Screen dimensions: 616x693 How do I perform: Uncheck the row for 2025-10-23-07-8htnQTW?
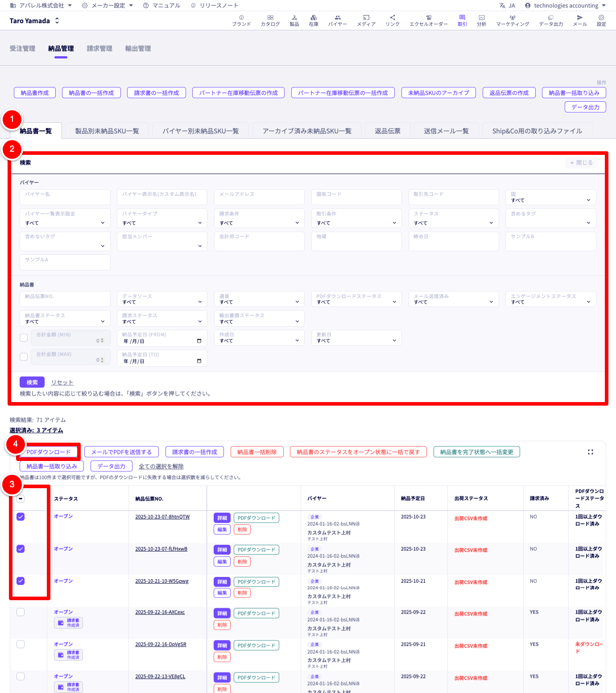(x=21, y=517)
